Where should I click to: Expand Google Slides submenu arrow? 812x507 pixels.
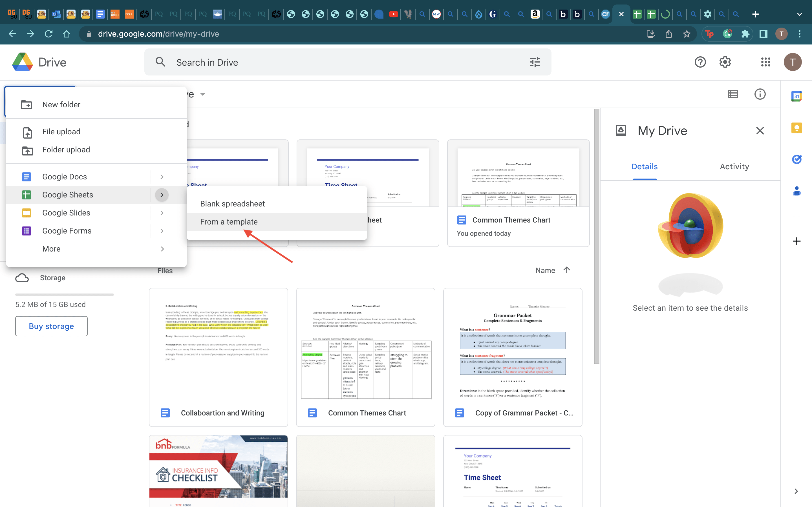[x=162, y=213]
